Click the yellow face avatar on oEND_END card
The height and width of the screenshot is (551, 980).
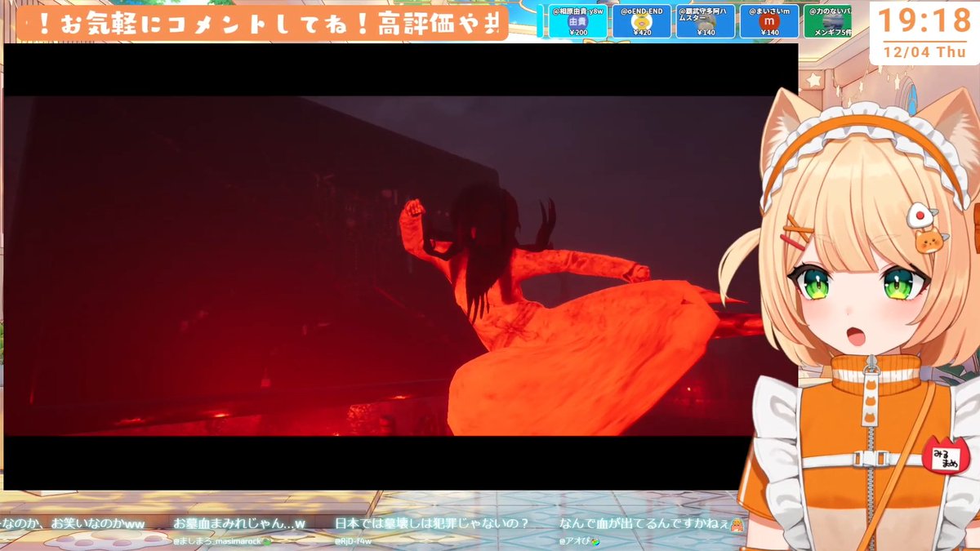[x=643, y=23]
